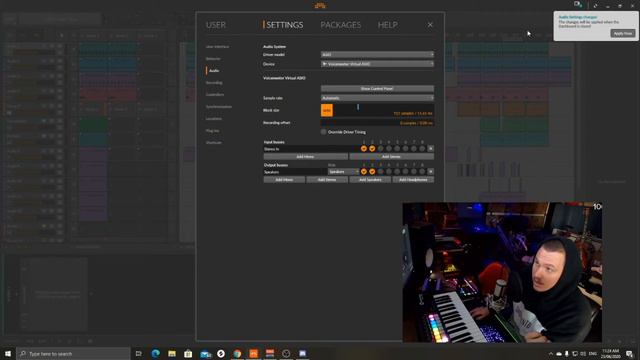Open File Explorer from taskbar

click(172, 353)
